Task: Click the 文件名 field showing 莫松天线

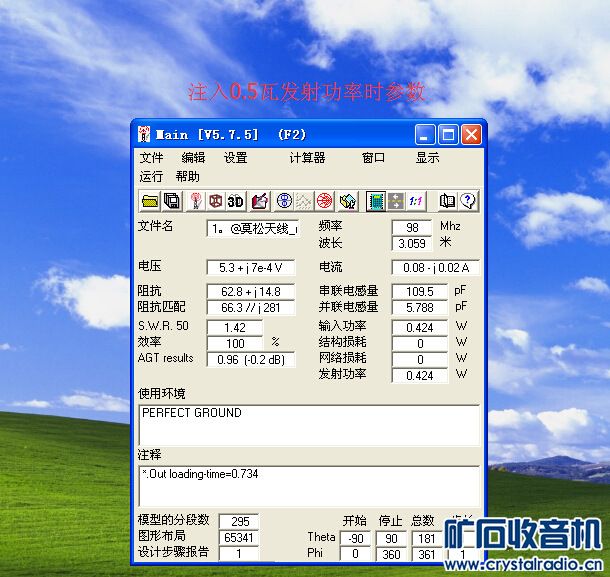Action: 253,229
